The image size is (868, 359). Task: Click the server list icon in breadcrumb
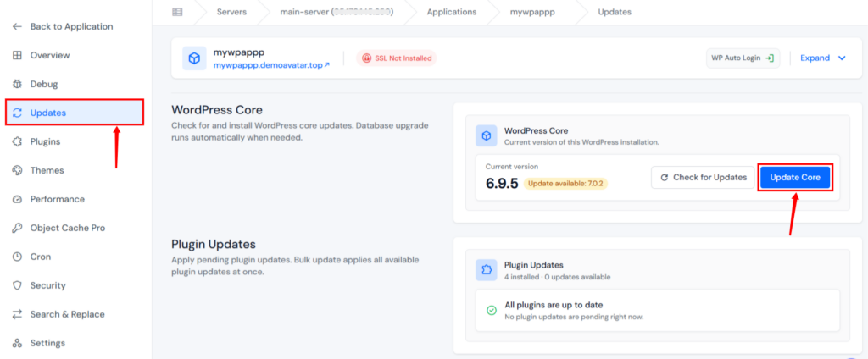click(177, 12)
